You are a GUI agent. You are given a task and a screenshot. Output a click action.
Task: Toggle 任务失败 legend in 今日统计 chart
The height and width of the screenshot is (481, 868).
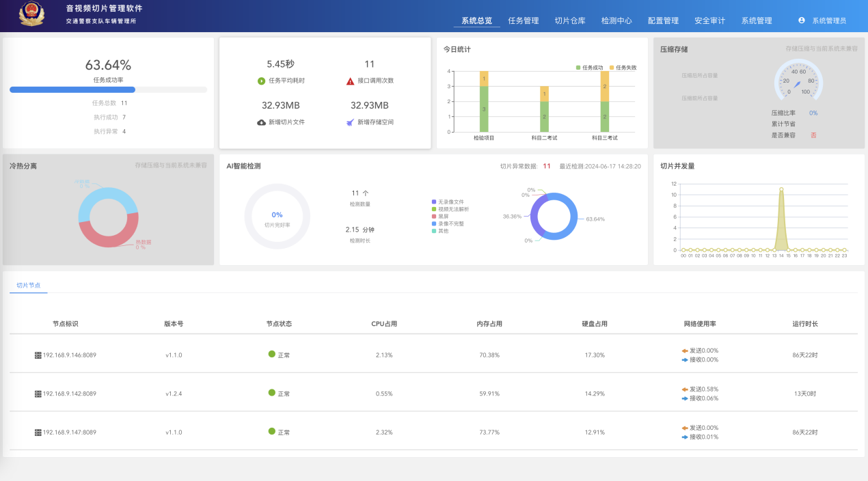623,68
